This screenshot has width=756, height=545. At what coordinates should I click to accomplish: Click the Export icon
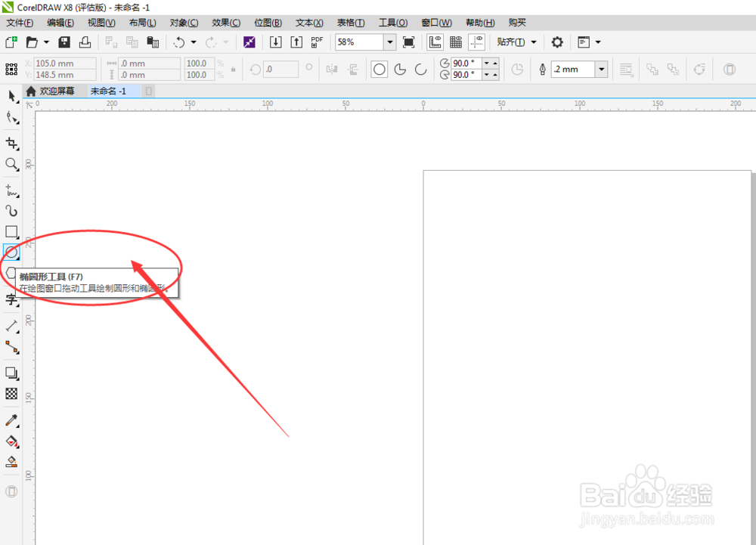[296, 42]
